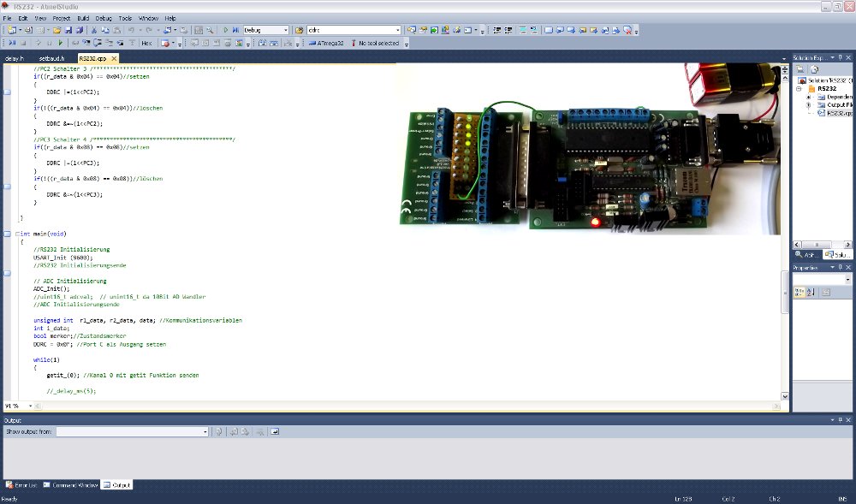The height and width of the screenshot is (504, 856).
Task: Expand the Dependencies node for RS232
Action: [808, 98]
